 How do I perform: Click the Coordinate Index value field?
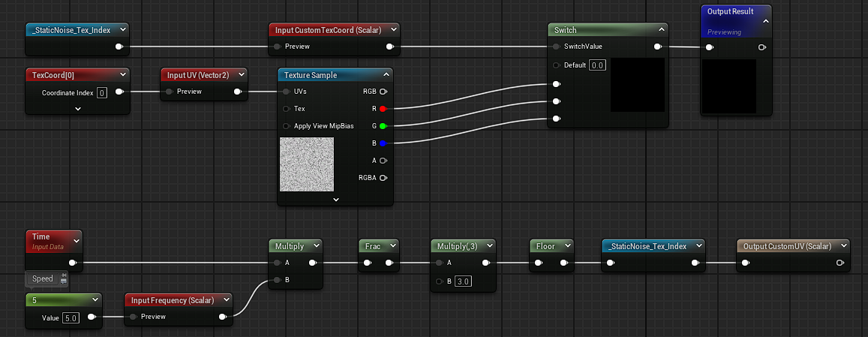[x=102, y=92]
